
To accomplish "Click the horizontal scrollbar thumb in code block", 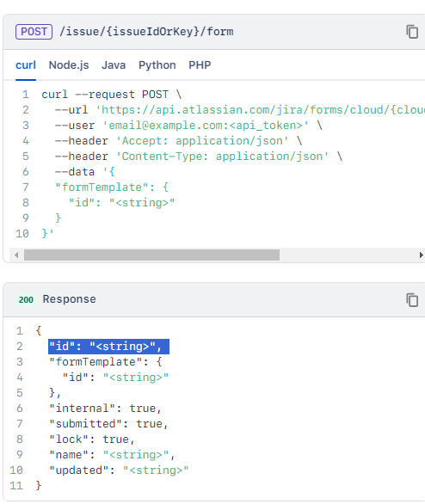I will [151, 255].
